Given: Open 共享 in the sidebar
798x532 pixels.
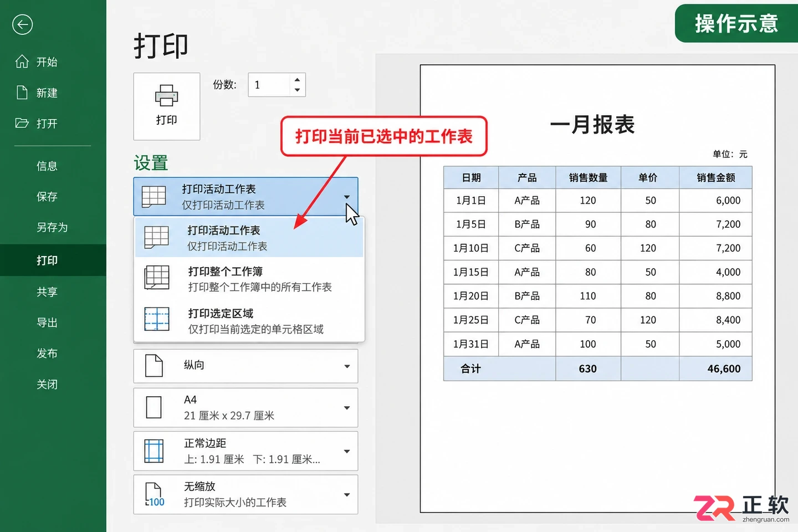Looking at the screenshot, I should coord(47,291).
